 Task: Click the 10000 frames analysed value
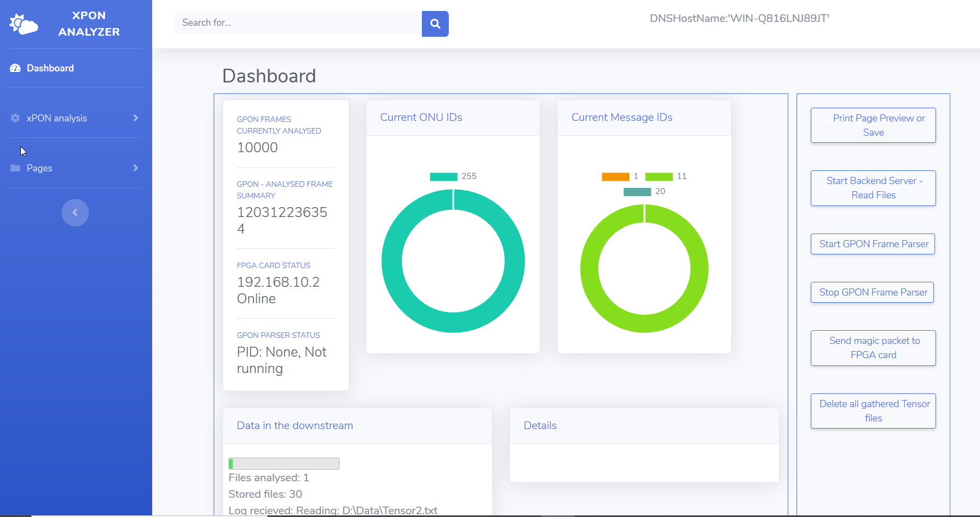click(x=257, y=148)
